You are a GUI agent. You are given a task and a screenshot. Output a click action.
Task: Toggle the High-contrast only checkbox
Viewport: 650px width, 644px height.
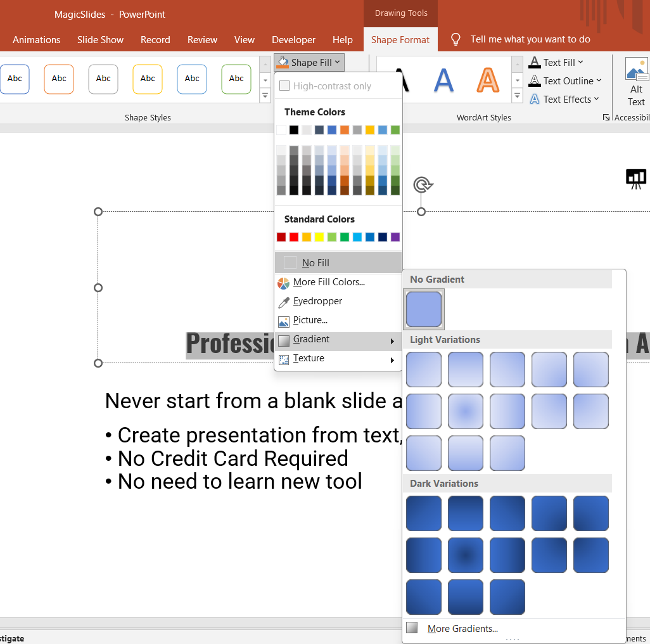pos(284,86)
